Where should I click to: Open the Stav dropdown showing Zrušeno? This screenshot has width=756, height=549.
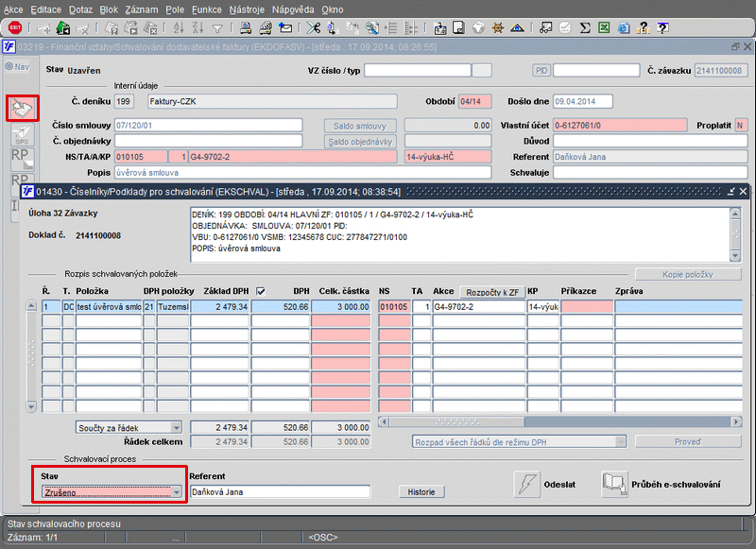click(176, 492)
